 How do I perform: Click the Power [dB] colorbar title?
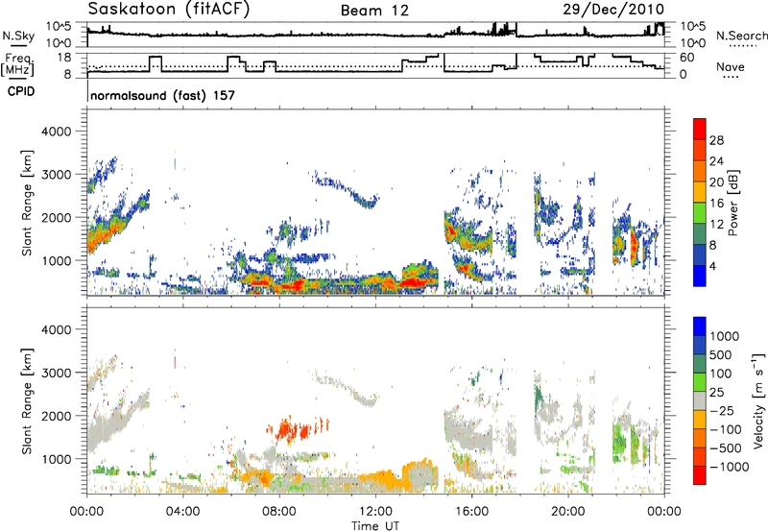(732, 203)
